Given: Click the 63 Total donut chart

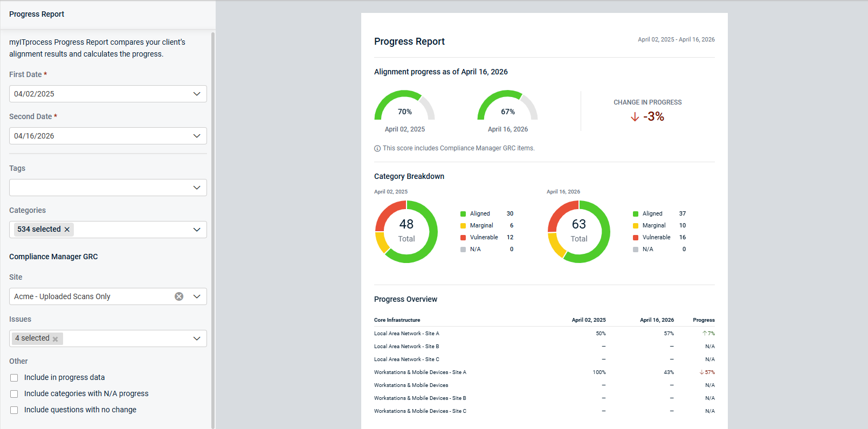Looking at the screenshot, I should (579, 232).
